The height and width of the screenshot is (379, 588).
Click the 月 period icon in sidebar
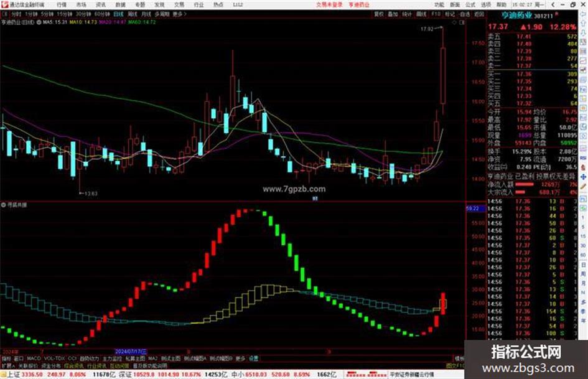tap(583, 283)
